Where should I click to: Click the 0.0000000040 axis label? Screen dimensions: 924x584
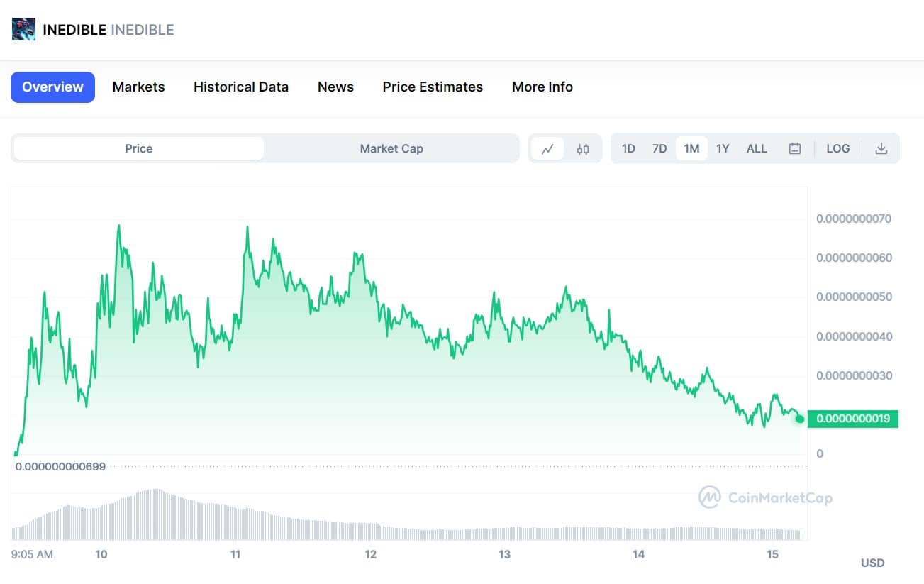(854, 336)
